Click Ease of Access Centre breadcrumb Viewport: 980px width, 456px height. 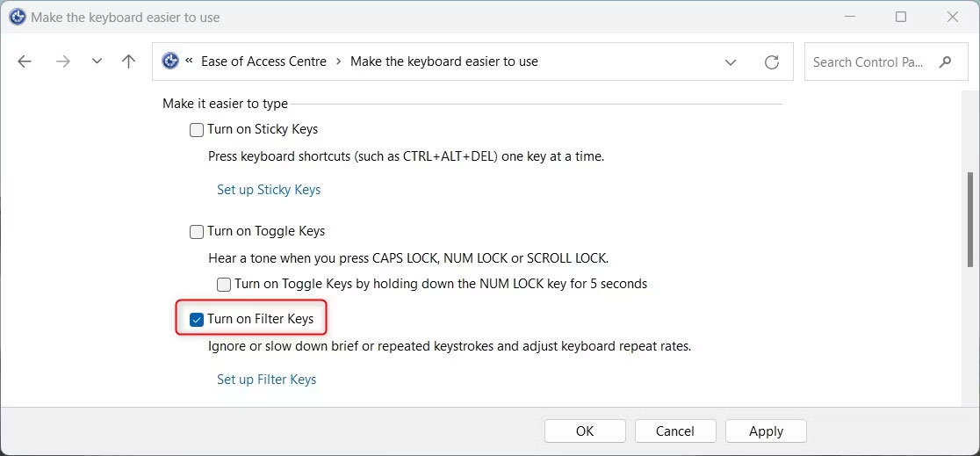tap(263, 62)
